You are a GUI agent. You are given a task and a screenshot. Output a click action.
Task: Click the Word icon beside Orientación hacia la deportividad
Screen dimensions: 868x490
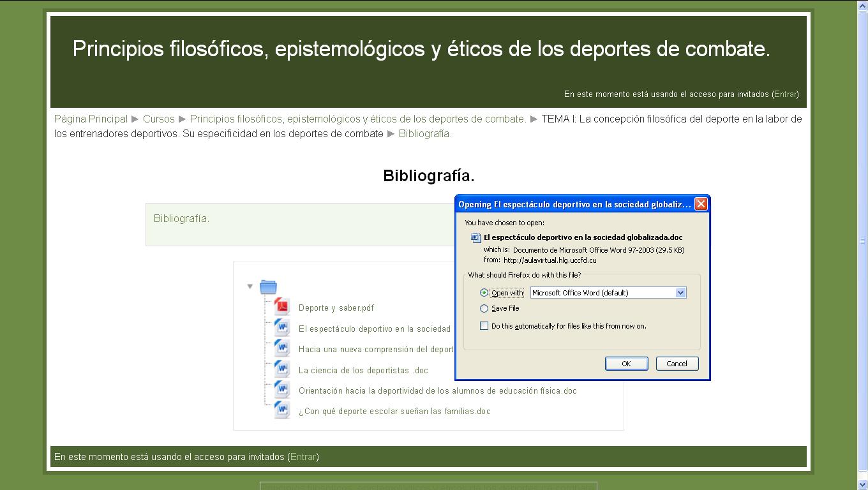pyautogui.click(x=282, y=389)
